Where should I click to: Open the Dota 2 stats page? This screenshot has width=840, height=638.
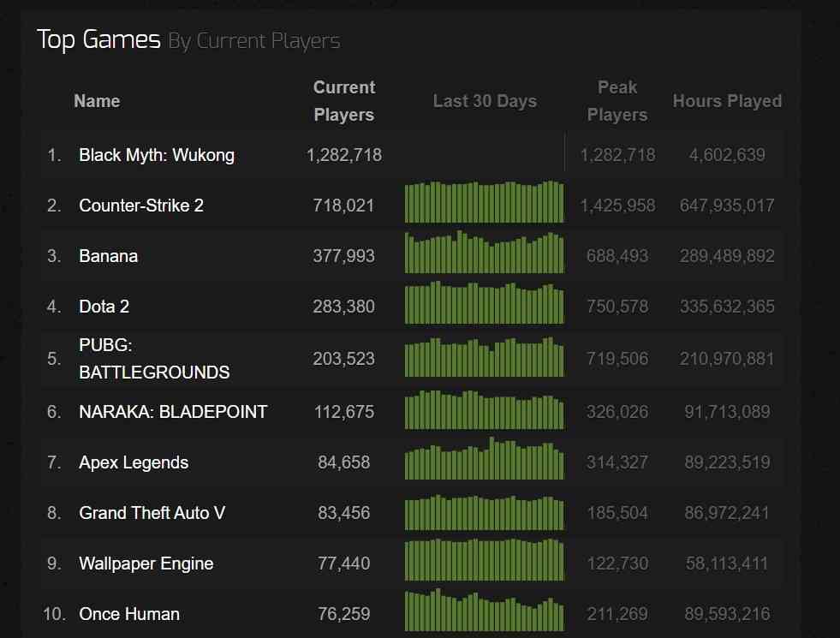[104, 307]
